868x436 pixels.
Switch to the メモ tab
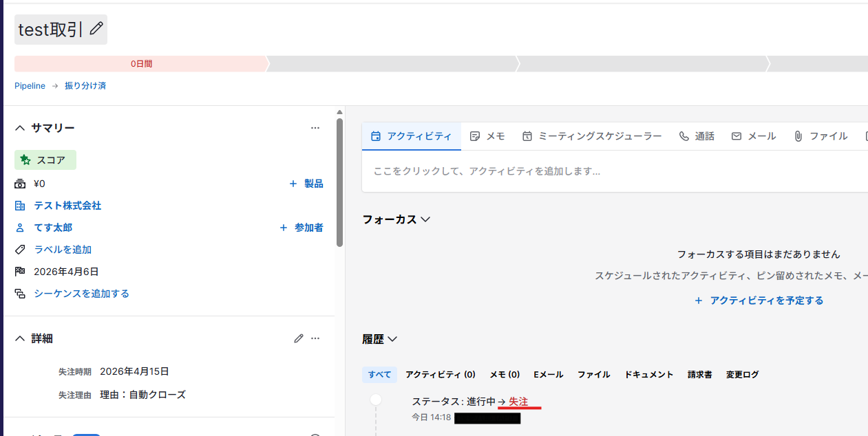point(487,136)
